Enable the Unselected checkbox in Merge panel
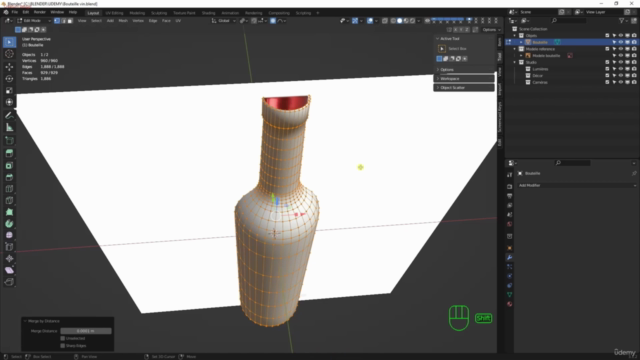Screen dimensions: 640x360 click(x=62, y=338)
